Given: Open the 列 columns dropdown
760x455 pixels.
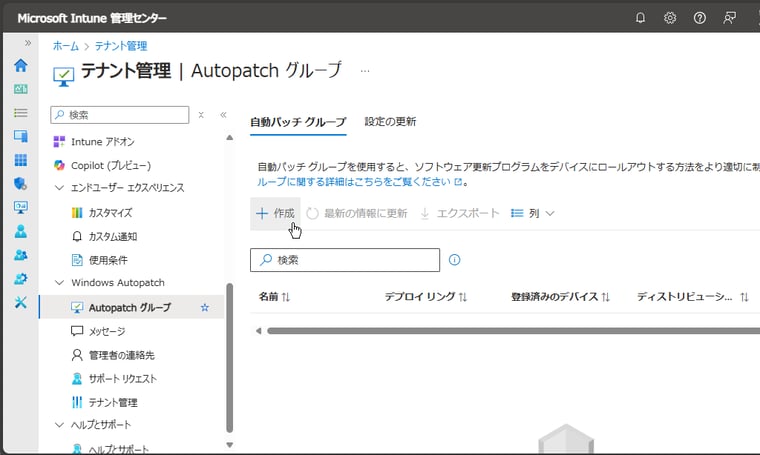Looking at the screenshot, I should click(532, 213).
